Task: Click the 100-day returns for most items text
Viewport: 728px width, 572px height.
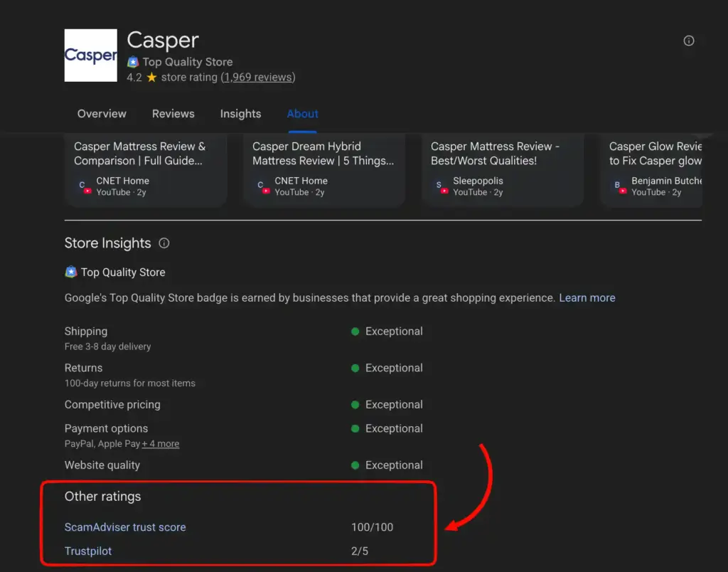Action: pos(130,383)
